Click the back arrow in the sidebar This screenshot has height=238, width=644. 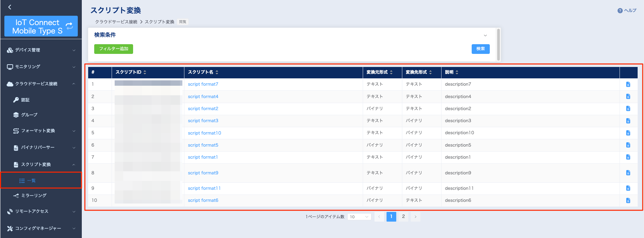click(10, 7)
